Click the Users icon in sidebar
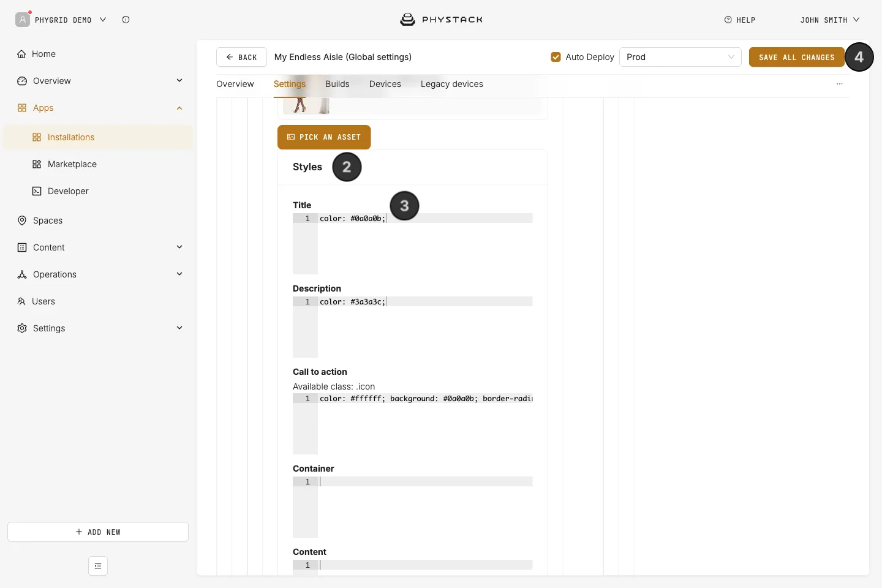Viewport: 882px width, 588px height. (21, 301)
